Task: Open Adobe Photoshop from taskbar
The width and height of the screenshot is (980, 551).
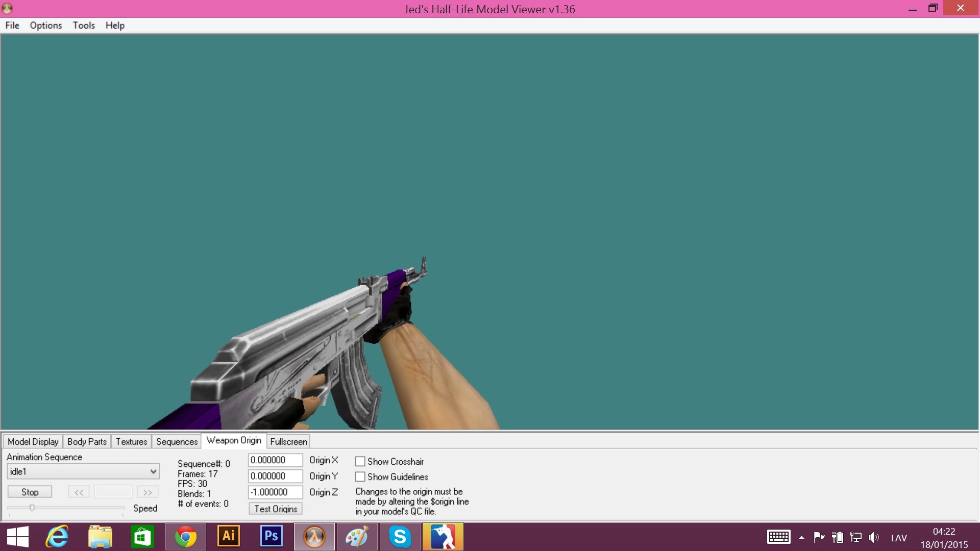Action: pos(272,536)
